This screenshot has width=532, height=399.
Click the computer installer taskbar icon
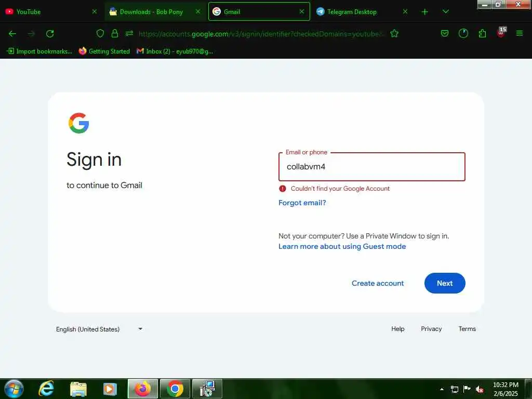207,389
